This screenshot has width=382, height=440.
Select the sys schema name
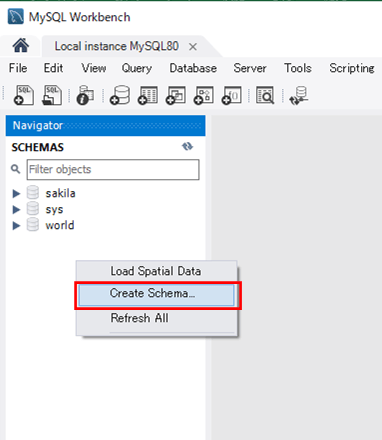coord(54,210)
